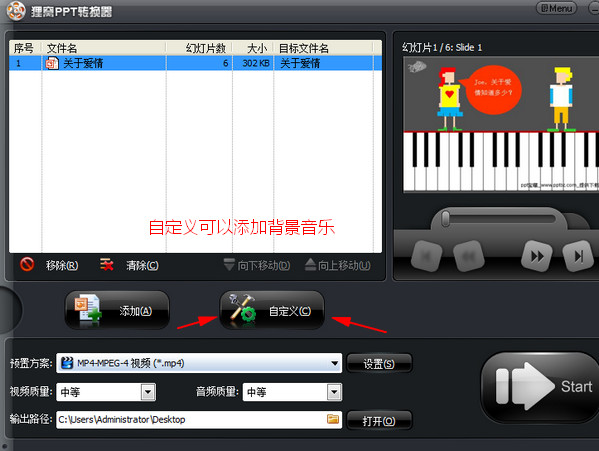The image size is (599, 451).
Task: Click the slide preview progress slider handle
Action: (445, 219)
